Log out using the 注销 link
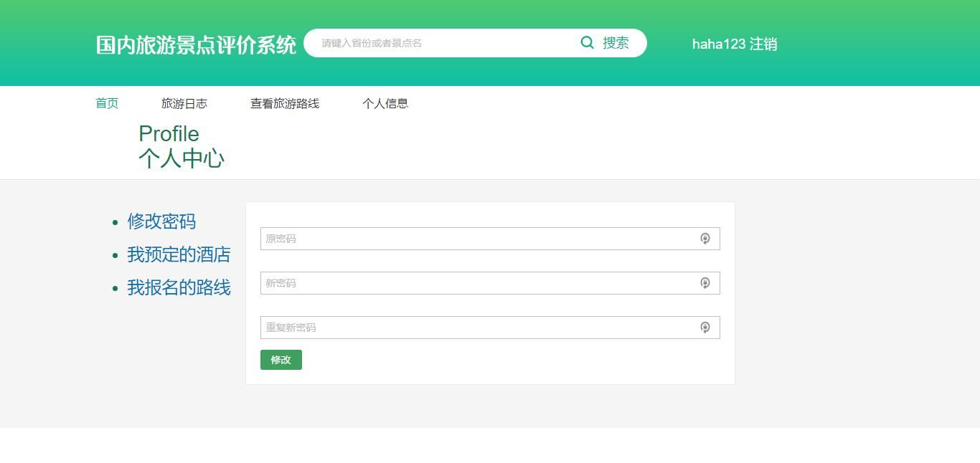This screenshot has width=980, height=463. tap(763, 44)
